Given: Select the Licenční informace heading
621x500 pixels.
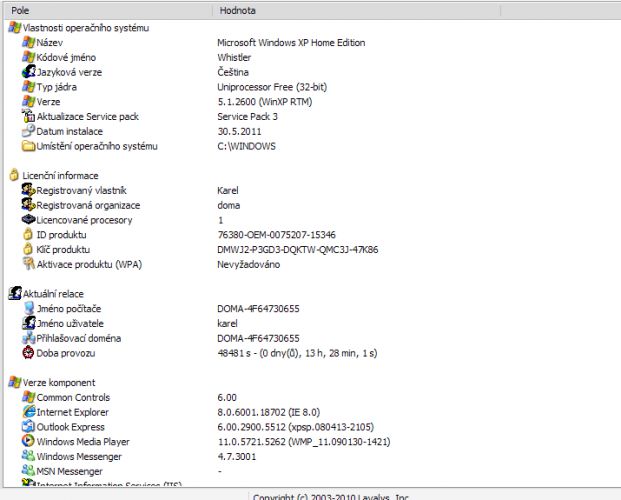Looking at the screenshot, I should pyautogui.click(x=60, y=176).
